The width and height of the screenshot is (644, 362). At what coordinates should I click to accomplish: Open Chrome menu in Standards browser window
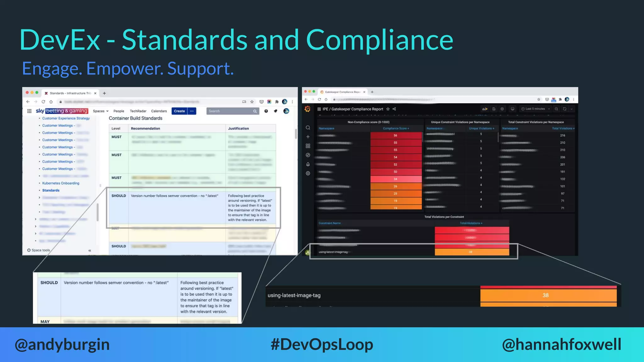(292, 102)
